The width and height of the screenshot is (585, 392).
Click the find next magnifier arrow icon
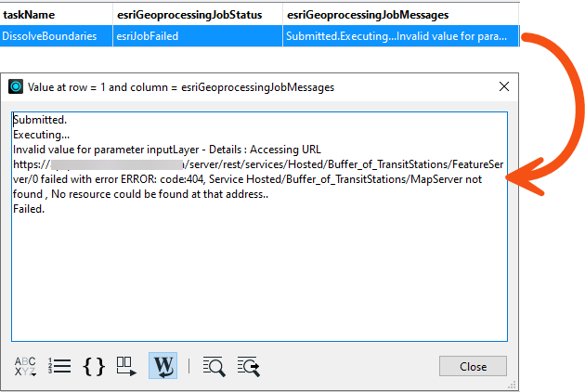click(x=249, y=366)
